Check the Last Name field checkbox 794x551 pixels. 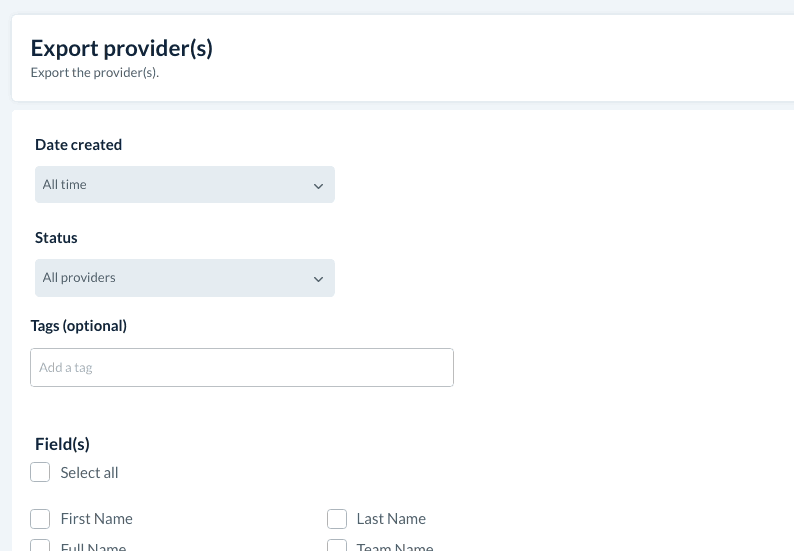coord(337,519)
